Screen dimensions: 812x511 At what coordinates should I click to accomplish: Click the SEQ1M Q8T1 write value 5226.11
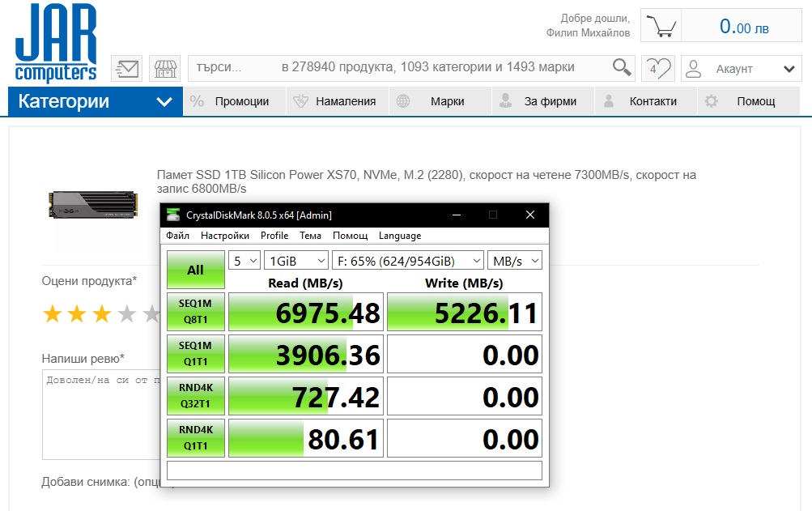click(465, 312)
